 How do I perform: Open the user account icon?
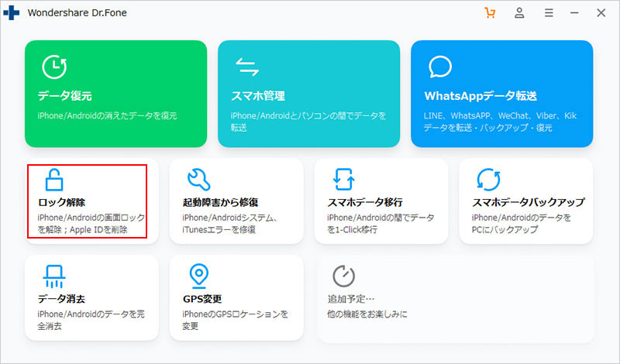519,12
